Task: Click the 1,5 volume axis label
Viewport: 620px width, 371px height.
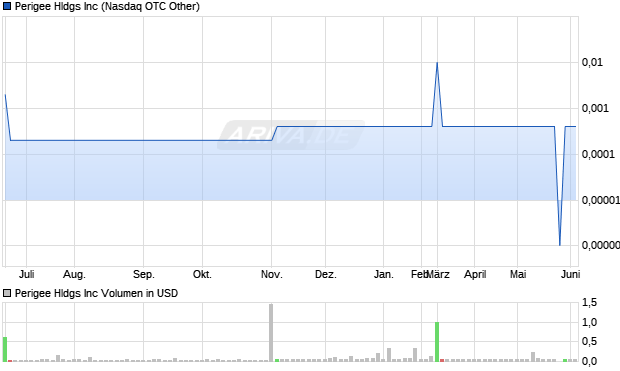Action: 589,303
